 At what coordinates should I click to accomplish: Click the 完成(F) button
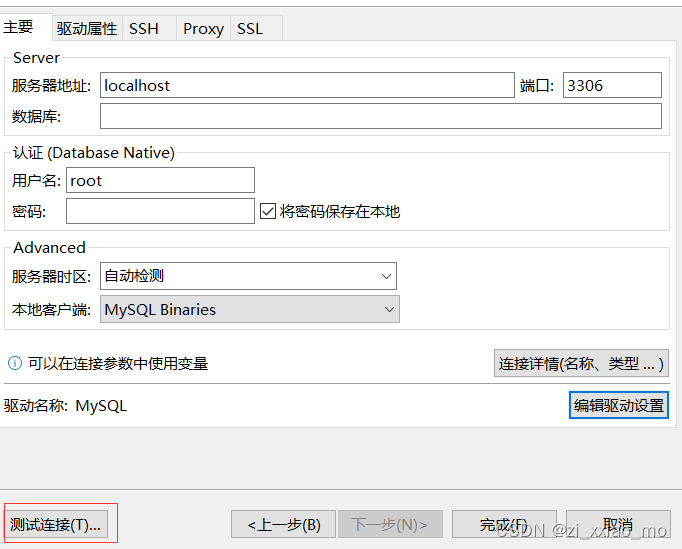tap(504, 525)
